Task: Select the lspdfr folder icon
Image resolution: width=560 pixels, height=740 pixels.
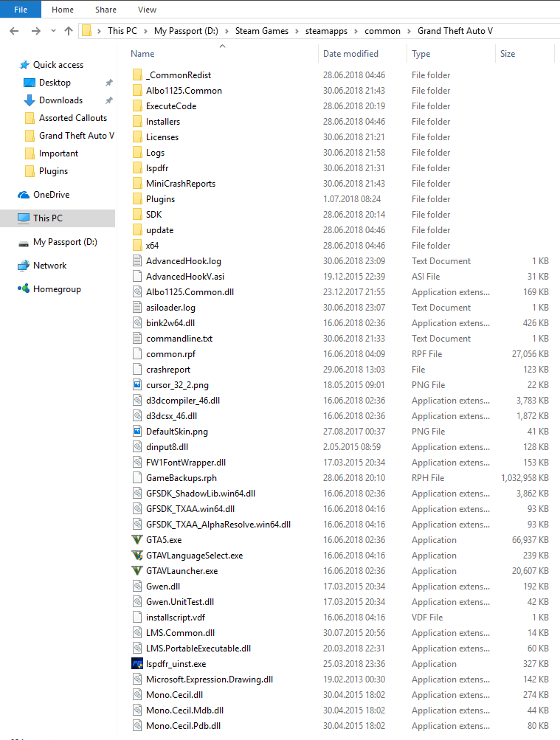Action: pos(137,168)
